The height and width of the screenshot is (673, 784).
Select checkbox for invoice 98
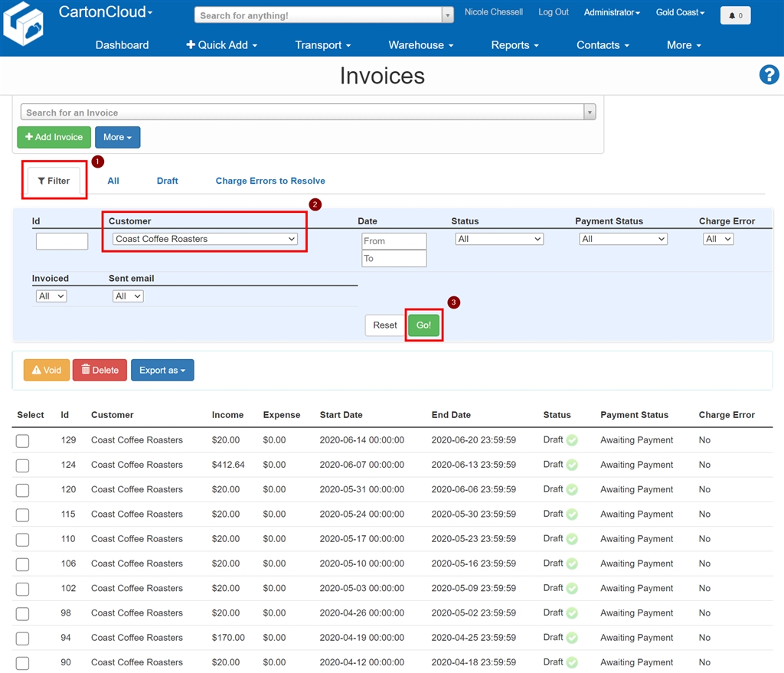(22, 613)
